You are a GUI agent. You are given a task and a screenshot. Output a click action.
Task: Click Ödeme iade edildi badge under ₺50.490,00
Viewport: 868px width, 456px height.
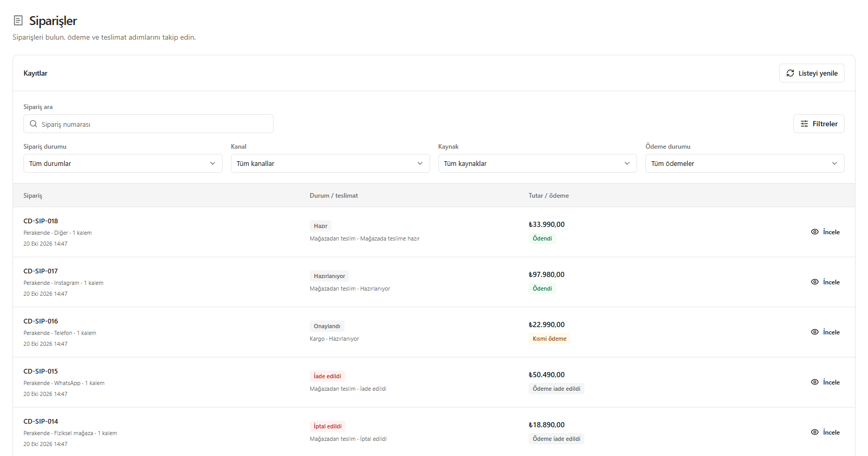coord(556,389)
